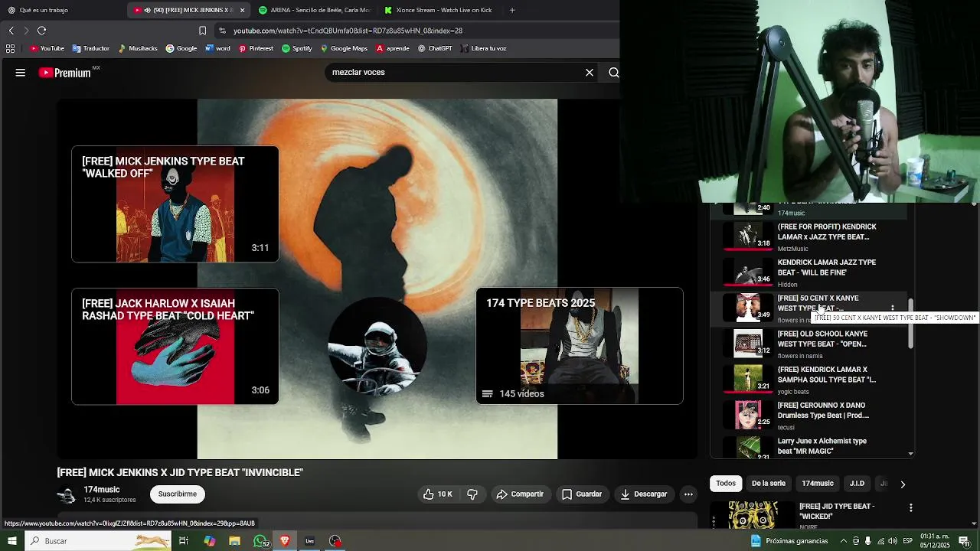Open WhatsApp from the taskbar
980x551 pixels.
261,541
